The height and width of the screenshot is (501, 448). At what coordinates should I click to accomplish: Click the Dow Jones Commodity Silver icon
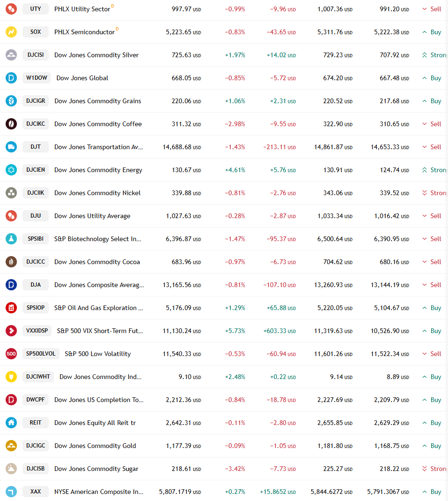(x=11, y=55)
